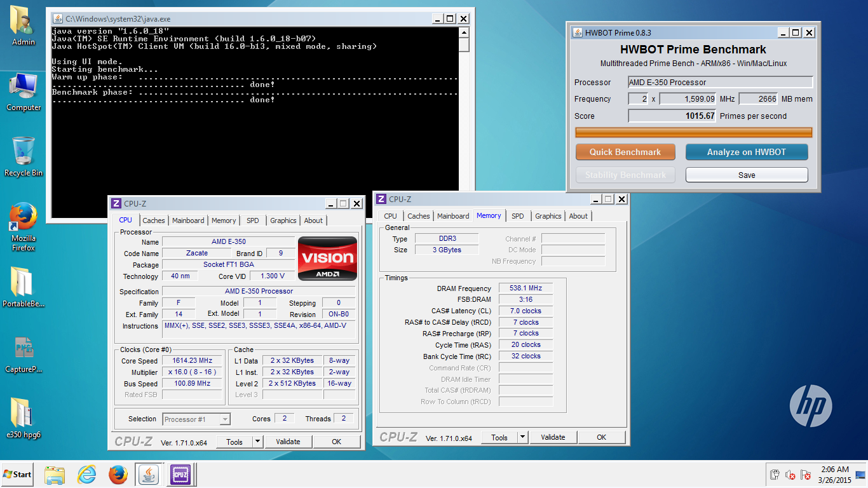Click the taskbar clock showing 2:06 AM
Screen dimensions: 868x488
(834, 475)
